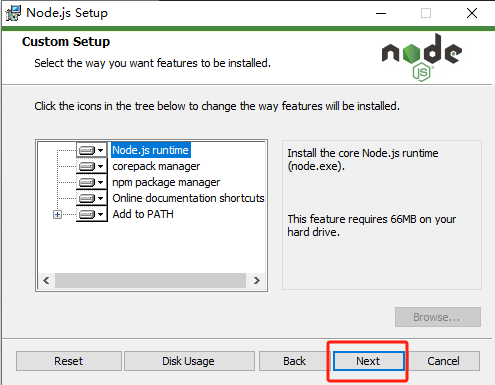Open the Add to PATH feature install dropdown
Viewport: 495px width, 385px height.
coord(92,214)
